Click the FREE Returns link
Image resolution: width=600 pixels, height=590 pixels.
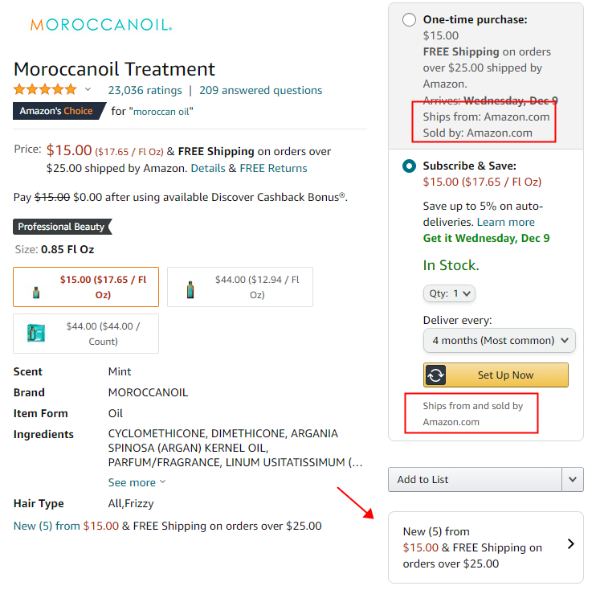point(273,168)
